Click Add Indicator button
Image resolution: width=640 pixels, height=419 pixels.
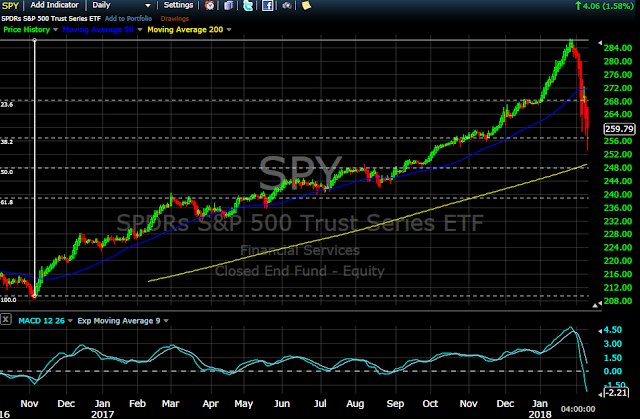[54, 5]
